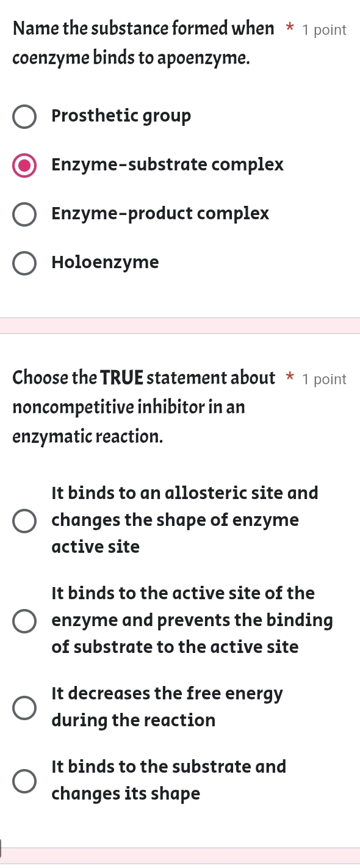Viewport: 360px width, 868px height.
Task: Click the scrollbar element at bottom left
Action: [2, 848]
